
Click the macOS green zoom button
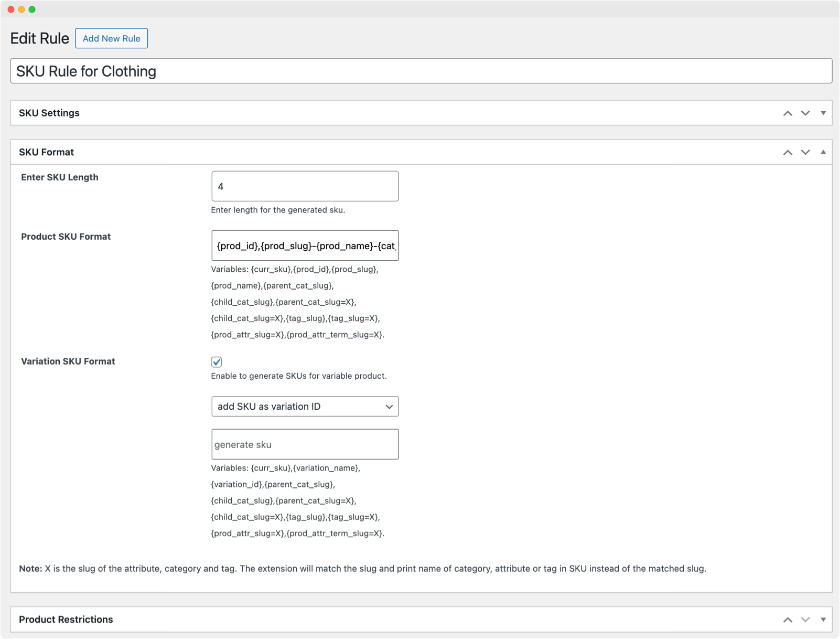click(x=33, y=9)
